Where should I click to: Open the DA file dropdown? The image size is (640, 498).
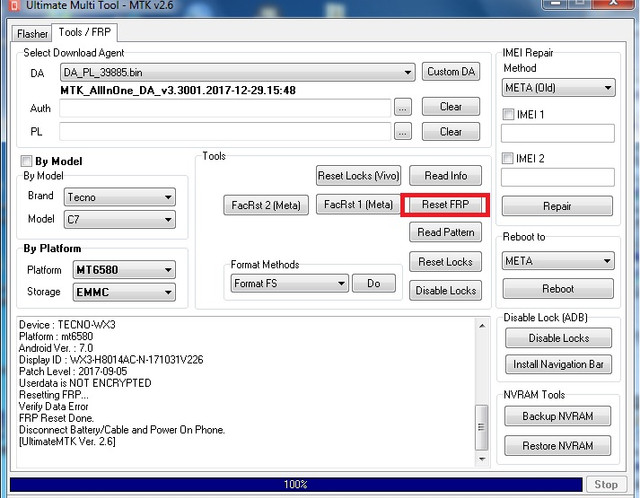tap(238, 73)
